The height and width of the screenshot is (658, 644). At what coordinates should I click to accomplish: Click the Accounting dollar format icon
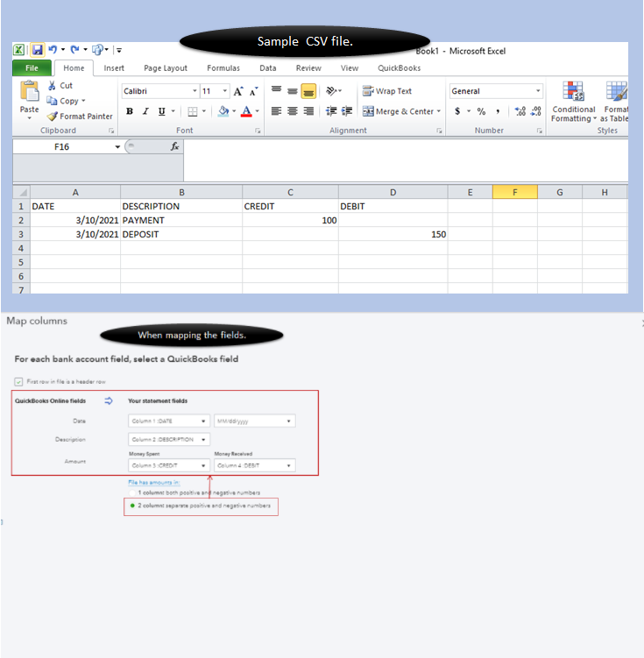click(457, 111)
